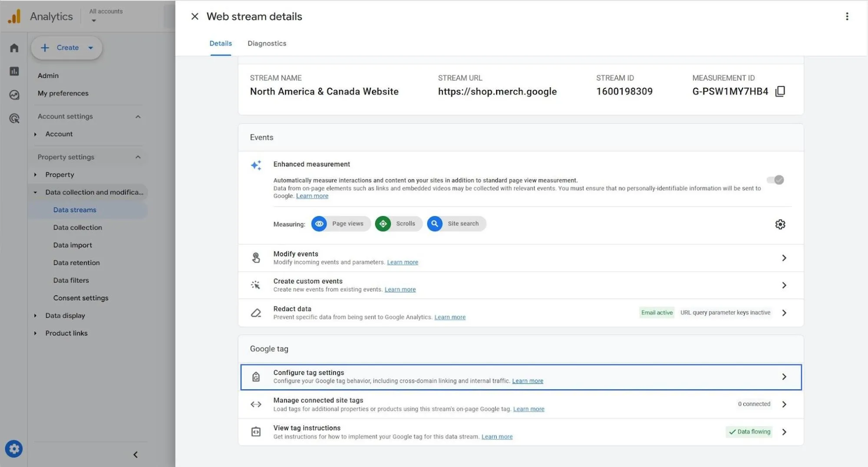The width and height of the screenshot is (868, 467).
Task: Open the Create dropdown button
Action: coord(66,48)
